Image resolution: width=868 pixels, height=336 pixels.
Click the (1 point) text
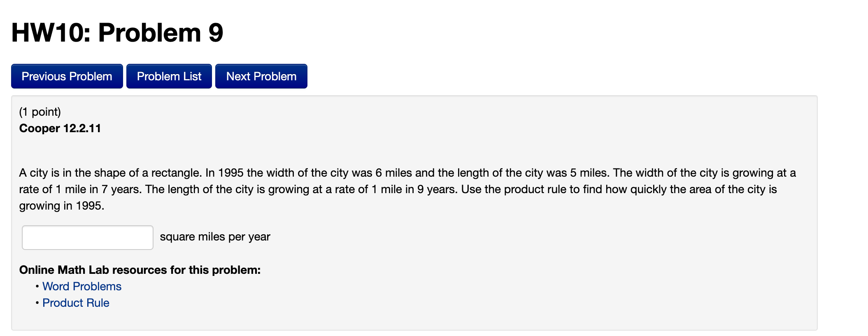pyautogui.click(x=40, y=111)
